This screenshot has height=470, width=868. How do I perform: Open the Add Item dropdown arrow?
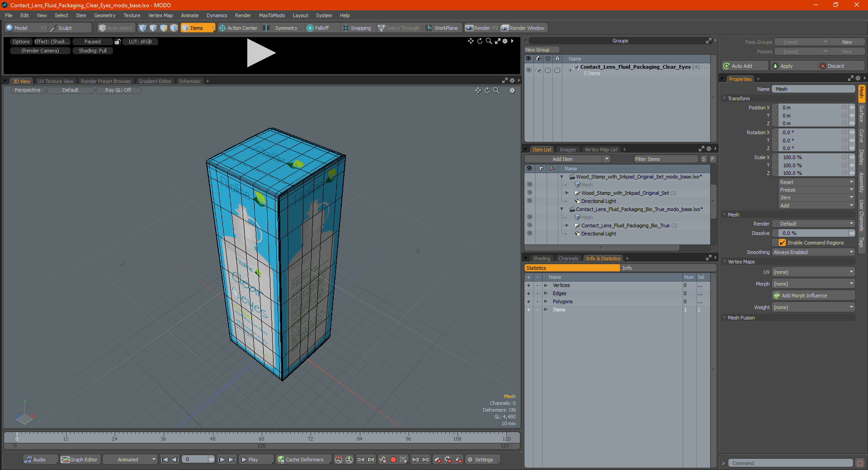pyautogui.click(x=607, y=159)
